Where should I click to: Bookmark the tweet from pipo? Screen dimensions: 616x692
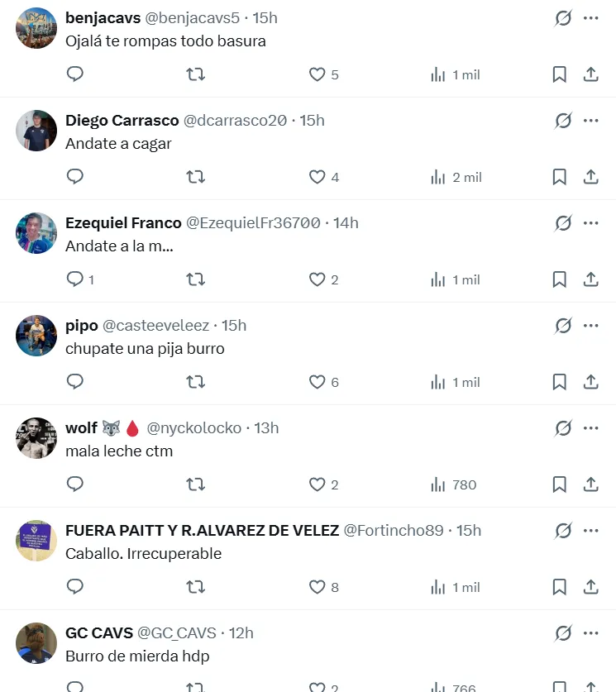tap(559, 382)
